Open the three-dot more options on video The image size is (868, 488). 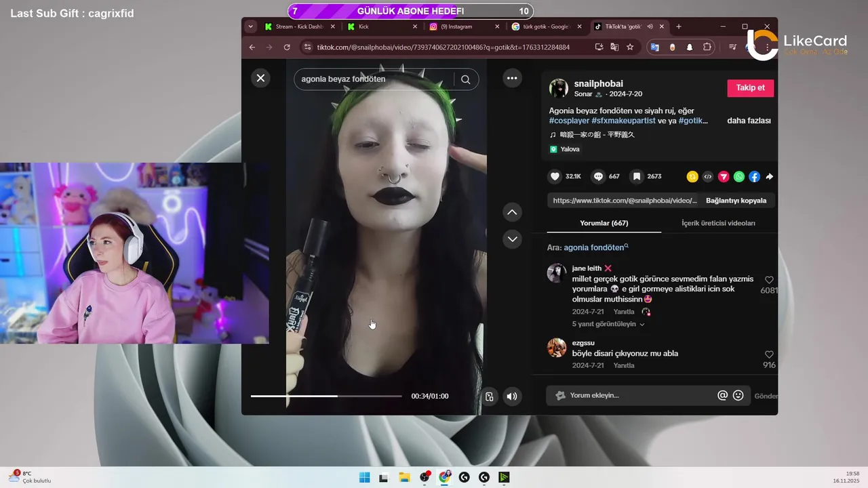coord(512,78)
